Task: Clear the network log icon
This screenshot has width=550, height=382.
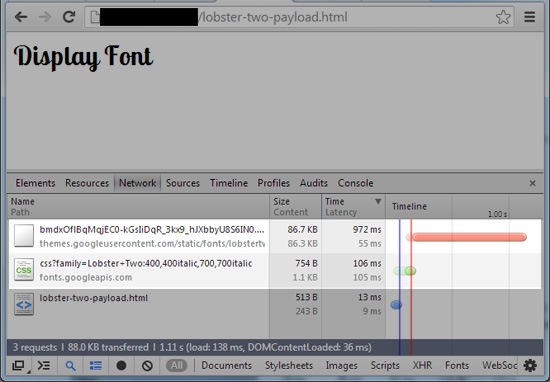Action: pos(147,366)
